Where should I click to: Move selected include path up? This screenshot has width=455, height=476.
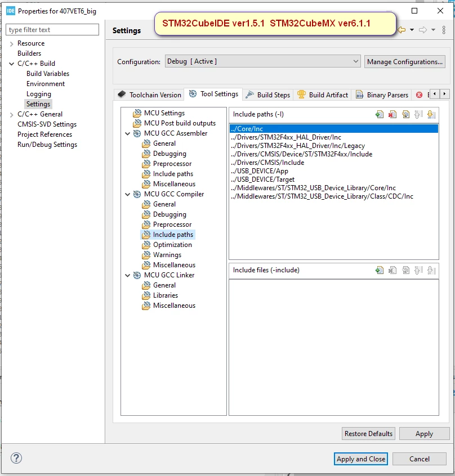pyautogui.click(x=418, y=114)
